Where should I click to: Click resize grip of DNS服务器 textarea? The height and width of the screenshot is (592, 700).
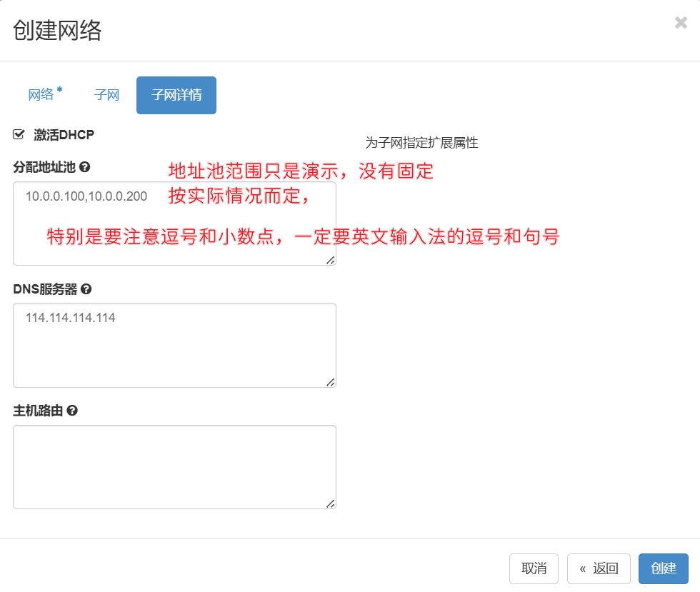(331, 383)
